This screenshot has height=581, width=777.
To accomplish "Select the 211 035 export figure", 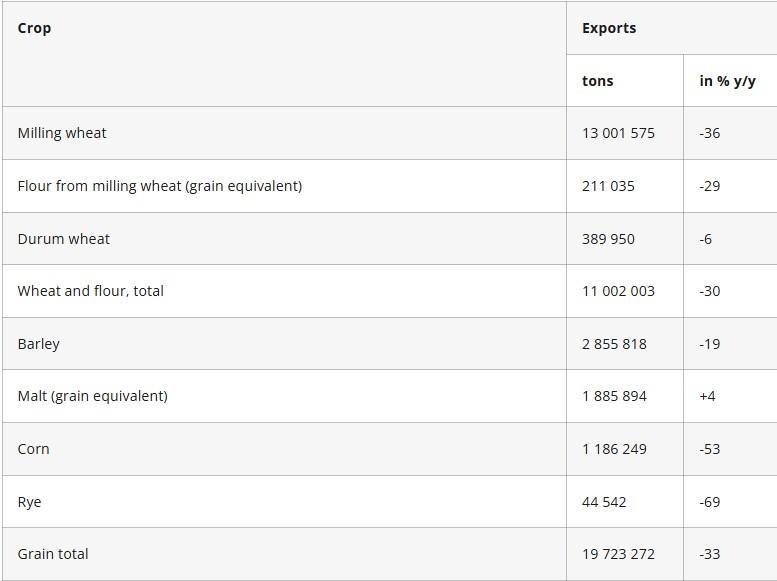I will tap(608, 186).
